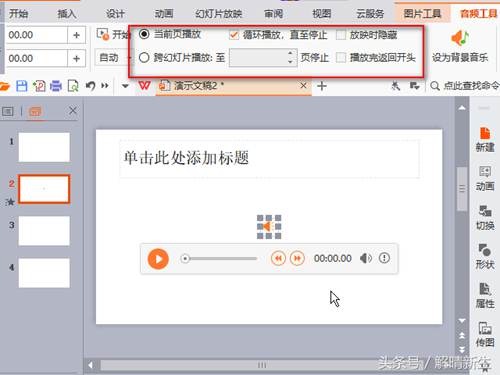The height and width of the screenshot is (375, 500).
Task: Open the dropdown arrow beside WPS logo
Action: (125, 86)
